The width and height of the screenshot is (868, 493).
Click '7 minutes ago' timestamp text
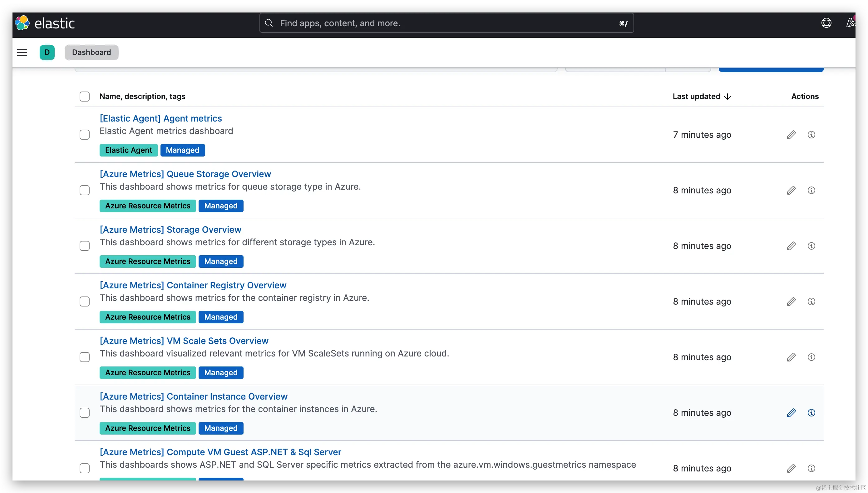(702, 135)
